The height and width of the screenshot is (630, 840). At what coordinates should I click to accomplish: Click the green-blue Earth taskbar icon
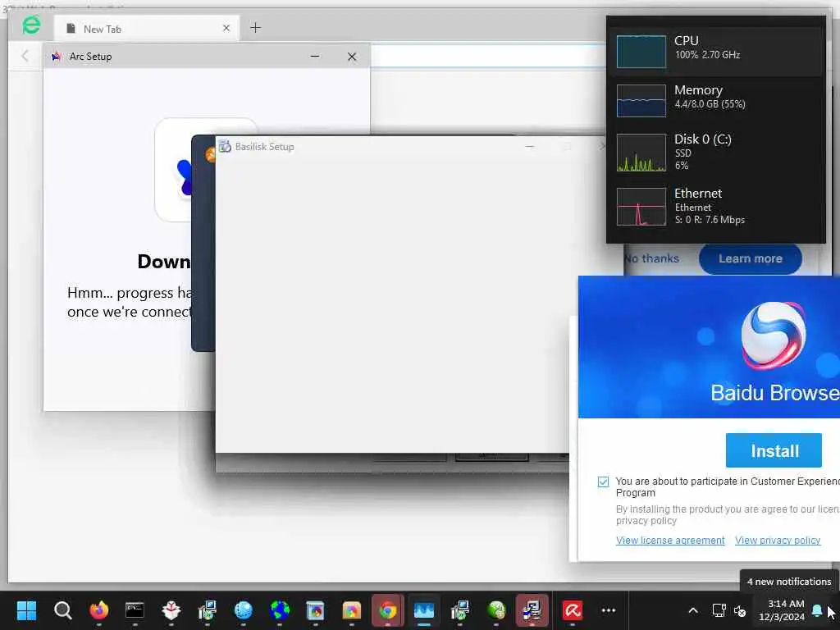coord(280,610)
